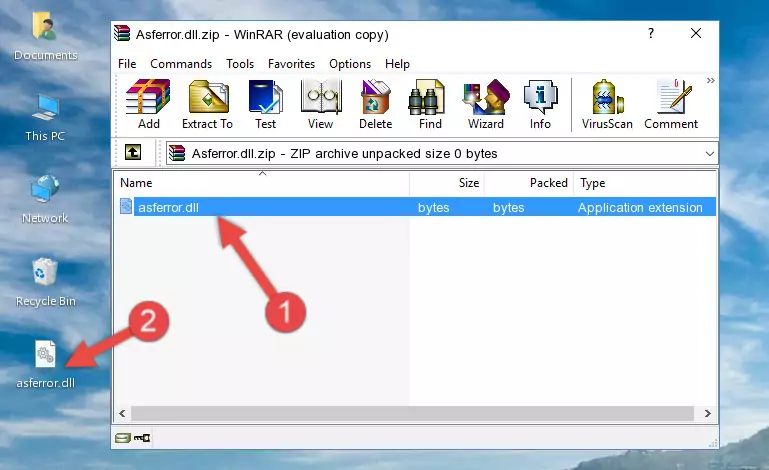The height and width of the screenshot is (470, 769).
Task: Open the Commands menu
Action: [181, 64]
